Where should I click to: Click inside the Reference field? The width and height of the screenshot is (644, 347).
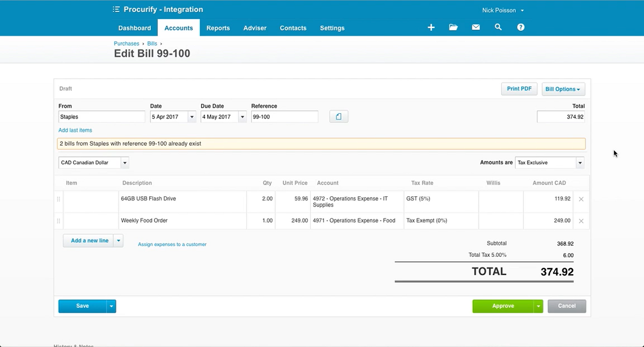coord(283,116)
